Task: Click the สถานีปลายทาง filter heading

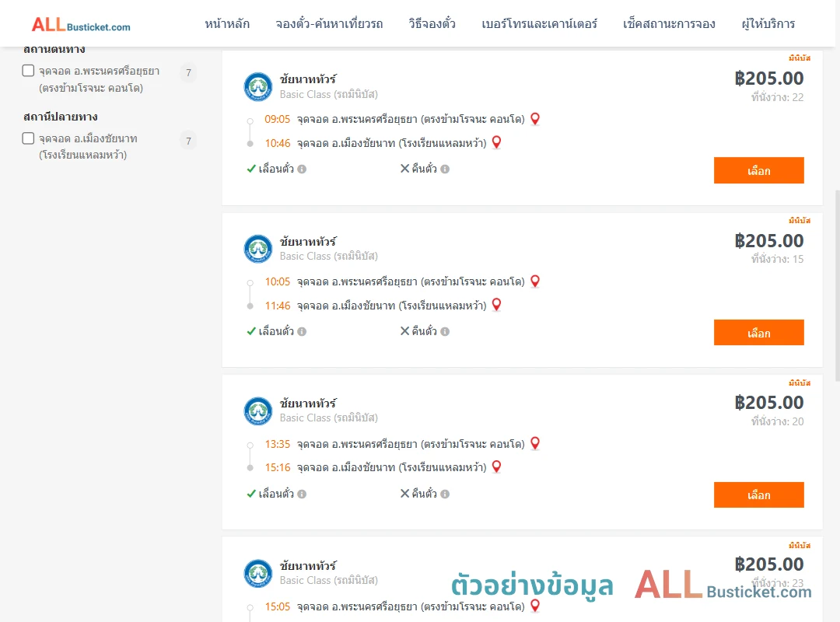Action: (61, 117)
